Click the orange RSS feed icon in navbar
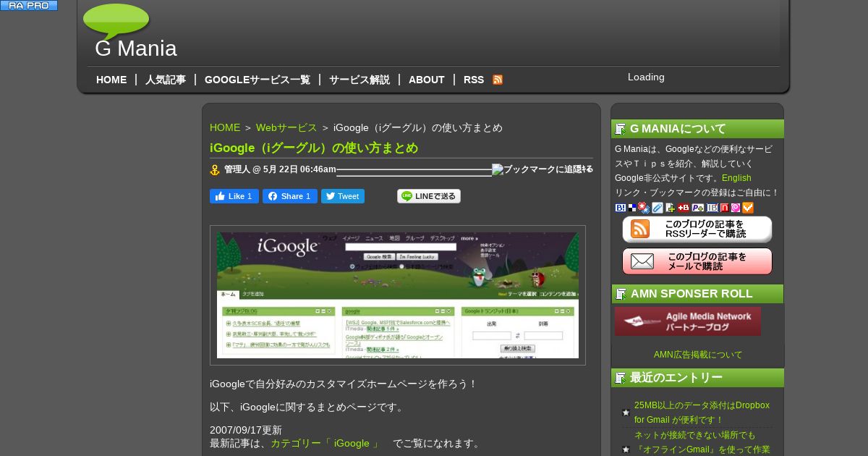The image size is (868, 456). coord(498,80)
